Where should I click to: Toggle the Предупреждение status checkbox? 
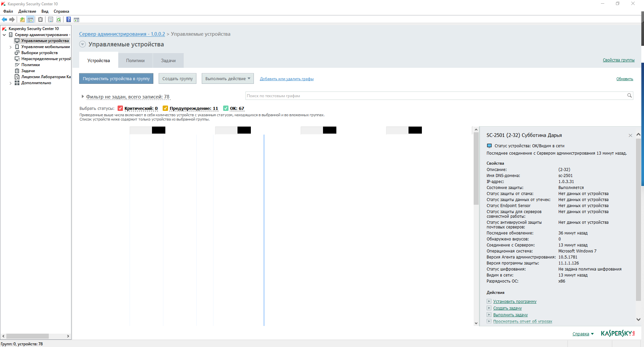tap(165, 108)
